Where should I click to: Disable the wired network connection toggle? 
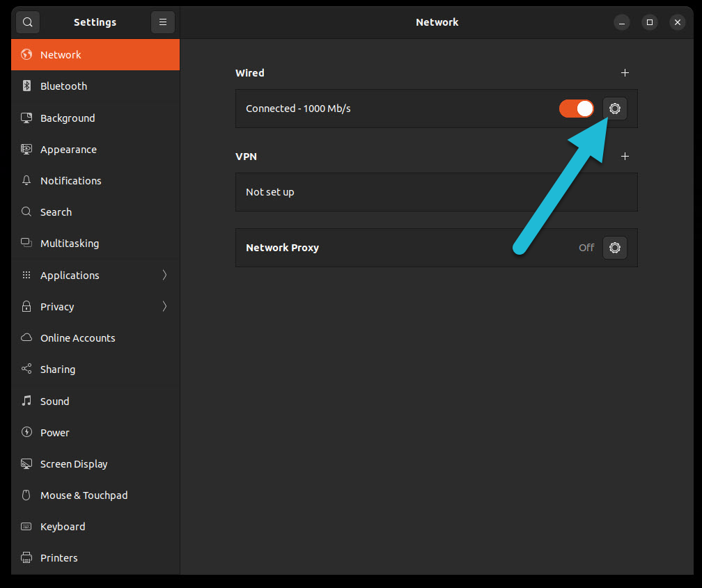[576, 109]
